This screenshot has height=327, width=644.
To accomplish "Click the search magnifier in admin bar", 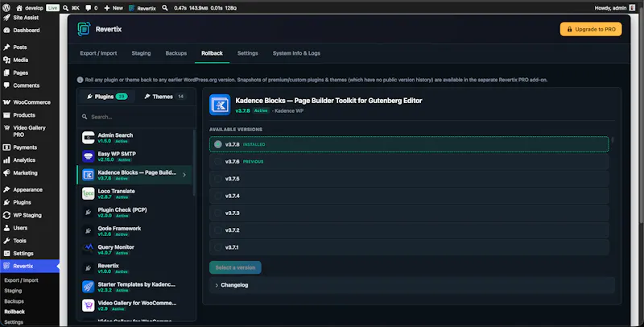I will 165,8.
